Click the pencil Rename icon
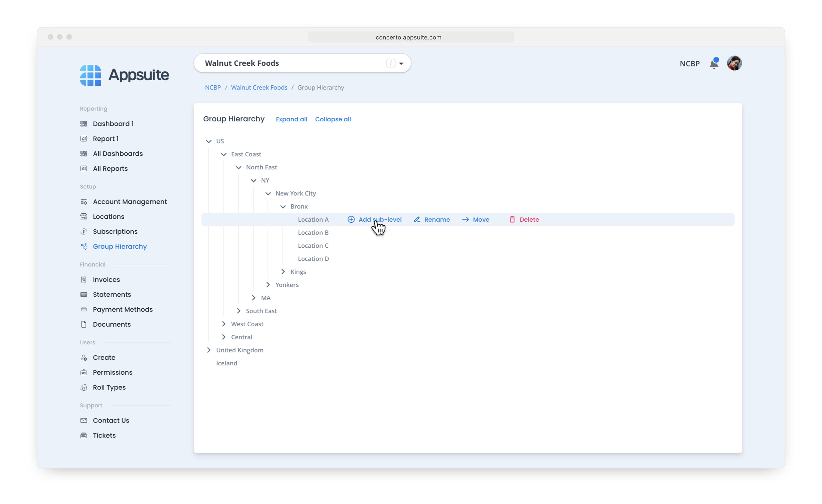 tap(417, 219)
